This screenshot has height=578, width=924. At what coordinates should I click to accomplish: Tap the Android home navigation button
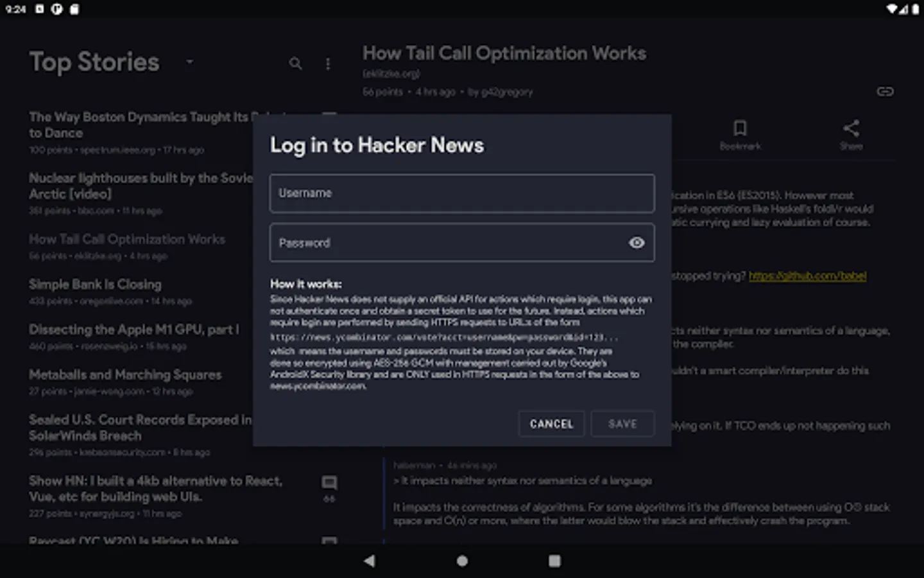click(462, 561)
